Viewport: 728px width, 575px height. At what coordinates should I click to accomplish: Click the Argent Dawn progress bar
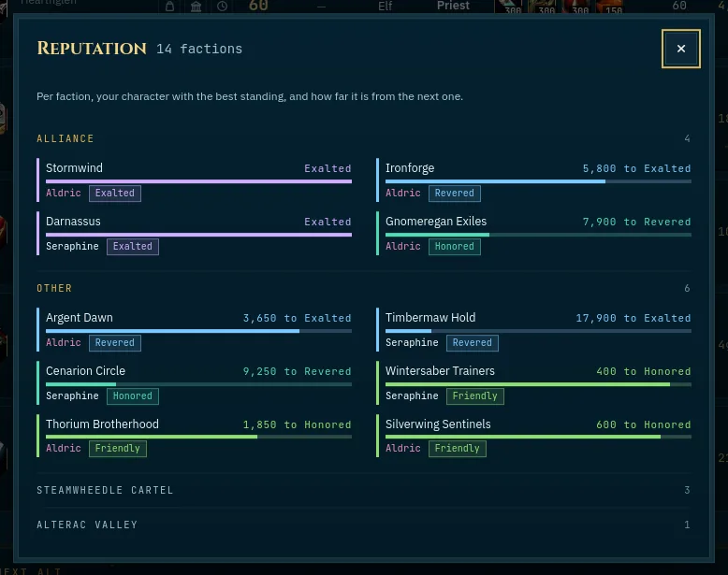click(x=198, y=331)
